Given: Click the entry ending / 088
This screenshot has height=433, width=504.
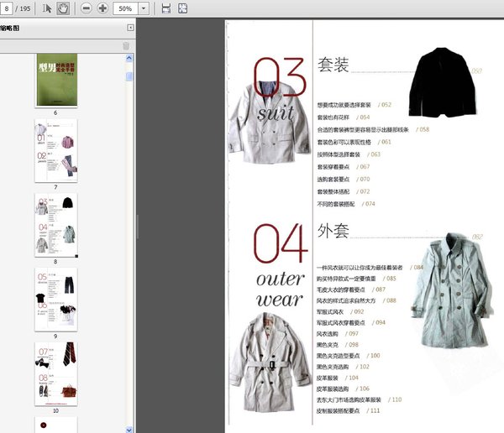Looking at the screenshot, I should (x=356, y=300).
